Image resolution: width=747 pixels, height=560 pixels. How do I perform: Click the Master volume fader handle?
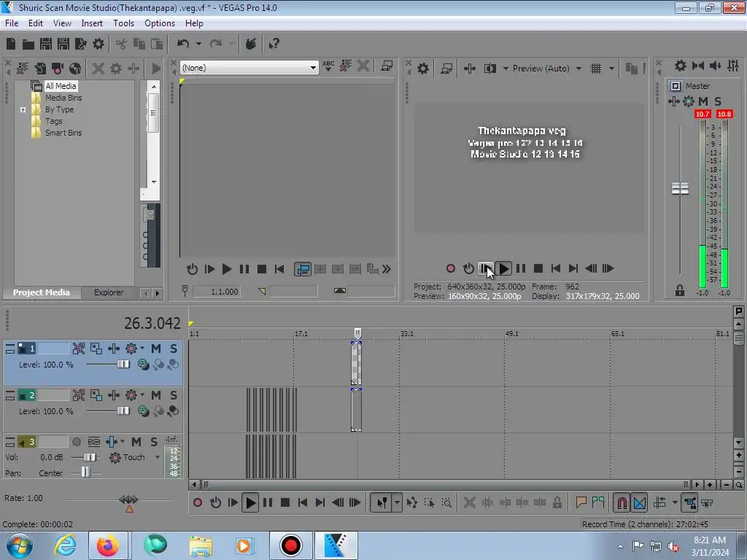coord(680,189)
